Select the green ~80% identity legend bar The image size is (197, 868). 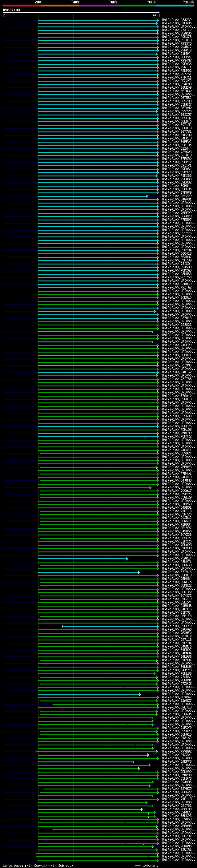tap(137, 6)
